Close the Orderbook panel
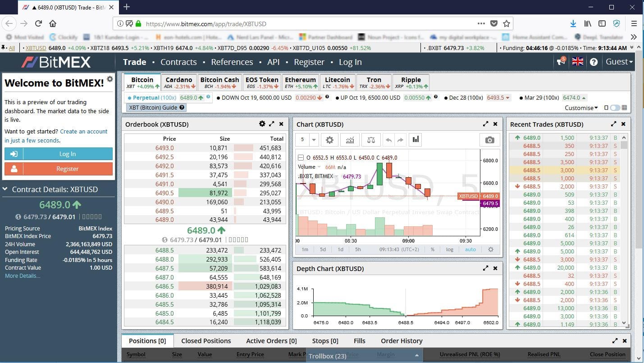Screen dimensions: 644x363 (281, 124)
